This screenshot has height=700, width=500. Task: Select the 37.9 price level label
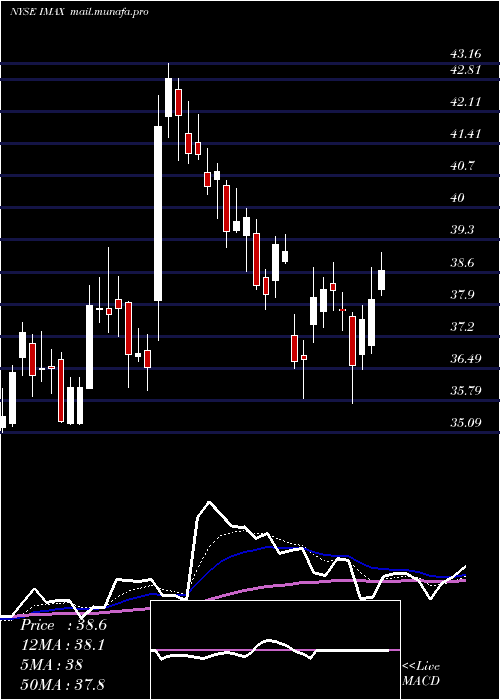pyautogui.click(x=462, y=294)
